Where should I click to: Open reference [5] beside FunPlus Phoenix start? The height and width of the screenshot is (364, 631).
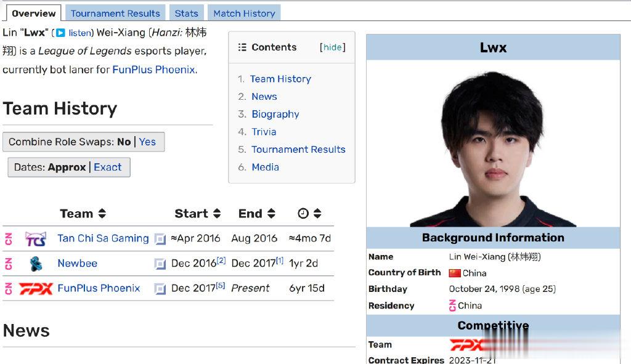pyautogui.click(x=220, y=285)
